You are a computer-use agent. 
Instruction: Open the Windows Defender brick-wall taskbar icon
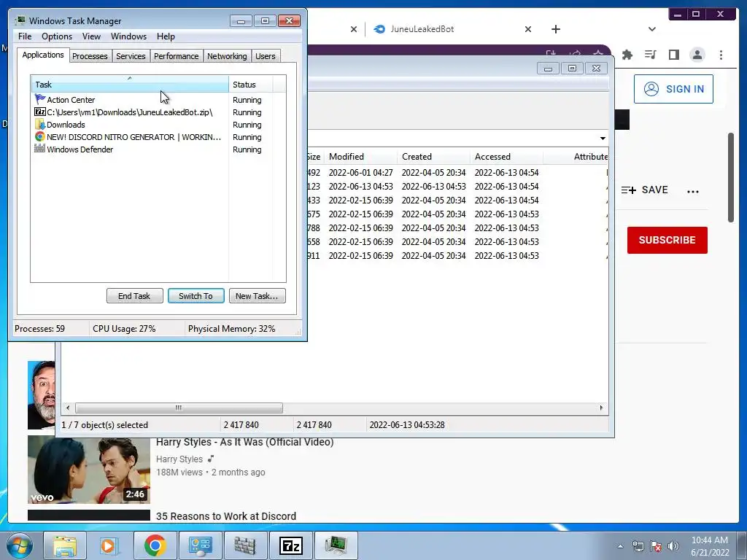pyautogui.click(x=244, y=545)
